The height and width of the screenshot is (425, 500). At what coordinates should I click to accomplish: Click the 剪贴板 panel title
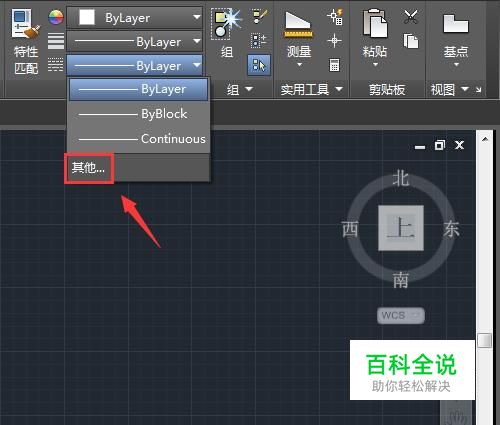click(387, 90)
